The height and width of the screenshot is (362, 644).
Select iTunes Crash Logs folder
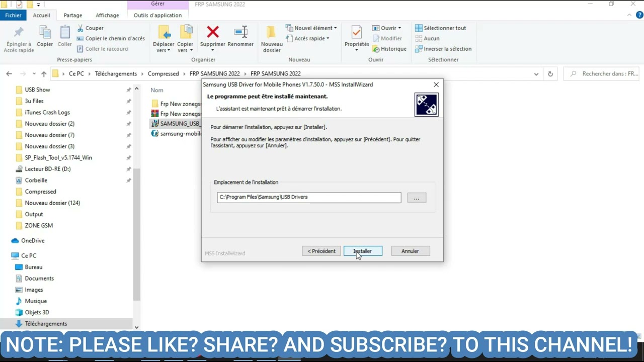[47, 112]
